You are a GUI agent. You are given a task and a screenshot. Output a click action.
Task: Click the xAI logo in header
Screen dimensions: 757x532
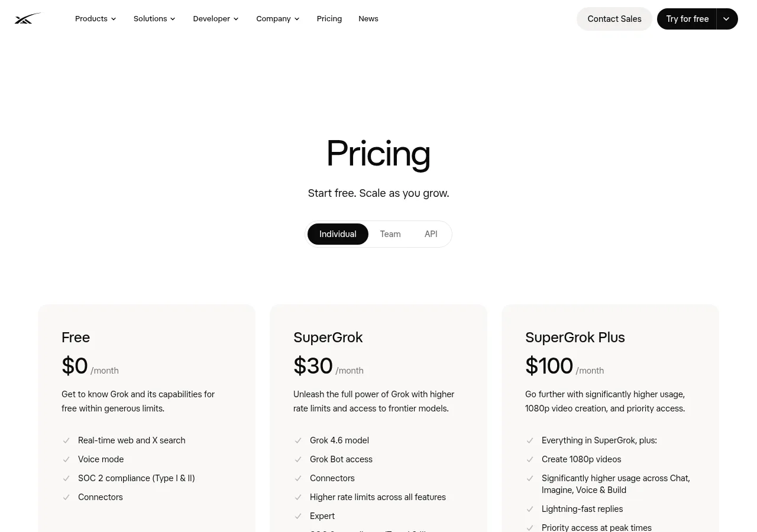coord(28,18)
